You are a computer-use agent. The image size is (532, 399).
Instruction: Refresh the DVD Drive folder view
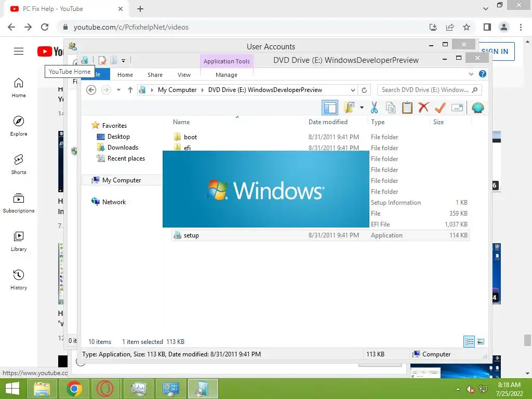pos(364,90)
